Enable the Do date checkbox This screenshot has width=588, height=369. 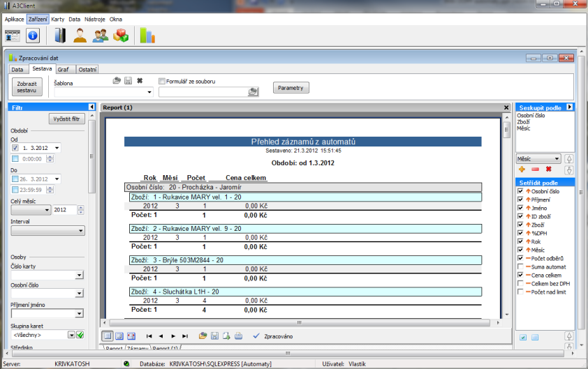(x=15, y=179)
